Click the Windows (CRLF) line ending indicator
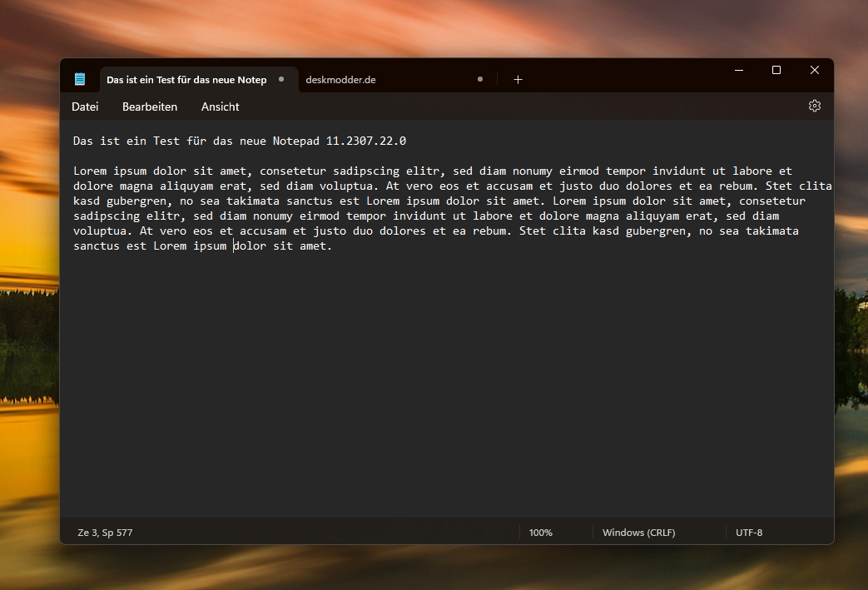 pyautogui.click(x=639, y=533)
